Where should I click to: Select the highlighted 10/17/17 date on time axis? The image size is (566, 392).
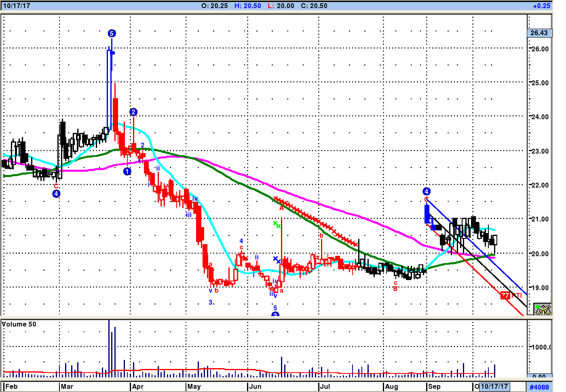click(494, 386)
